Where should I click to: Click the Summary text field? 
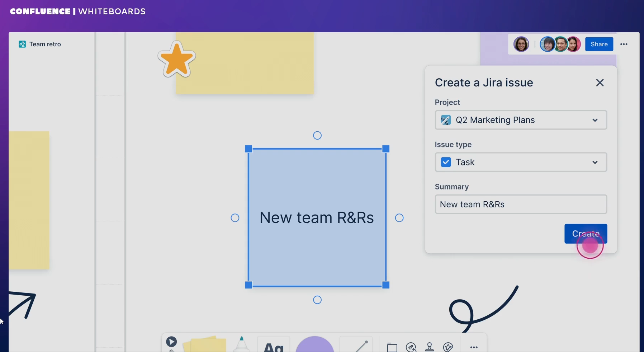tap(521, 204)
